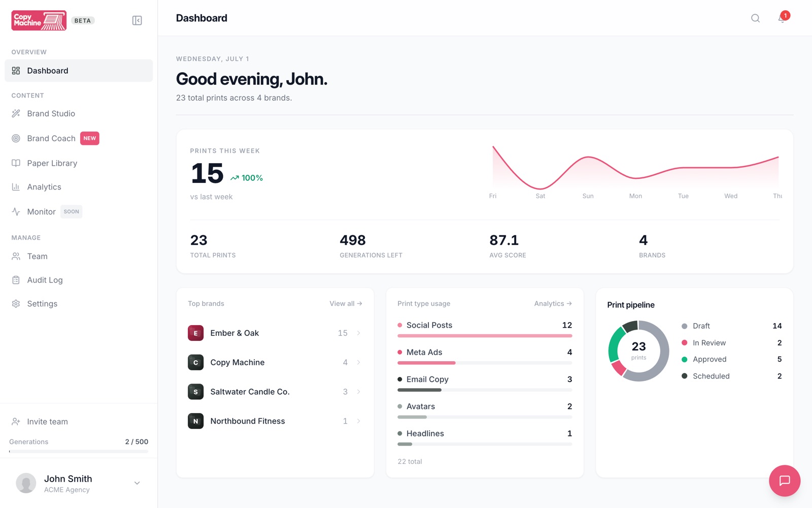Open Ember & Oak row chevron
This screenshot has width=812, height=508.
359,333
